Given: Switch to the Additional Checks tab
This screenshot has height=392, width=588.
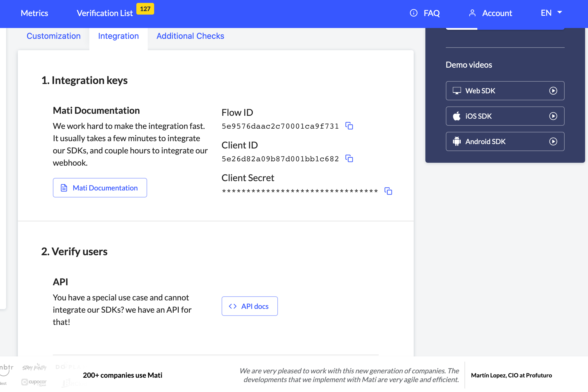Looking at the screenshot, I should (x=190, y=36).
